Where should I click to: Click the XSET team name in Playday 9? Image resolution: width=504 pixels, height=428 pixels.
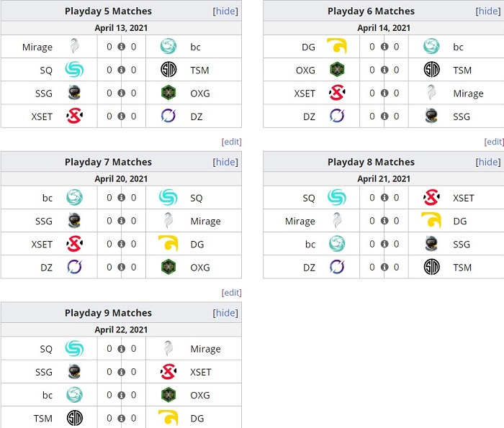(201, 372)
